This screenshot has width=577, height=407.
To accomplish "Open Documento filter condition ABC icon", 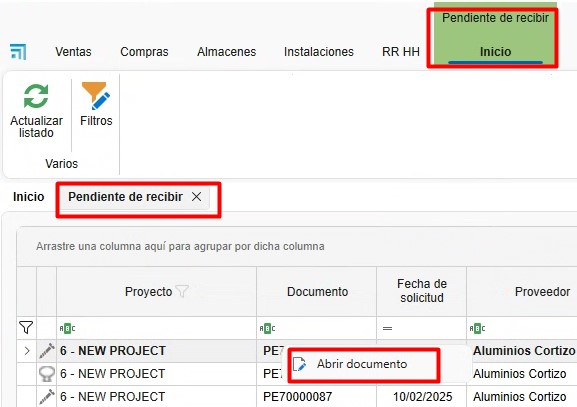I will 268,328.
